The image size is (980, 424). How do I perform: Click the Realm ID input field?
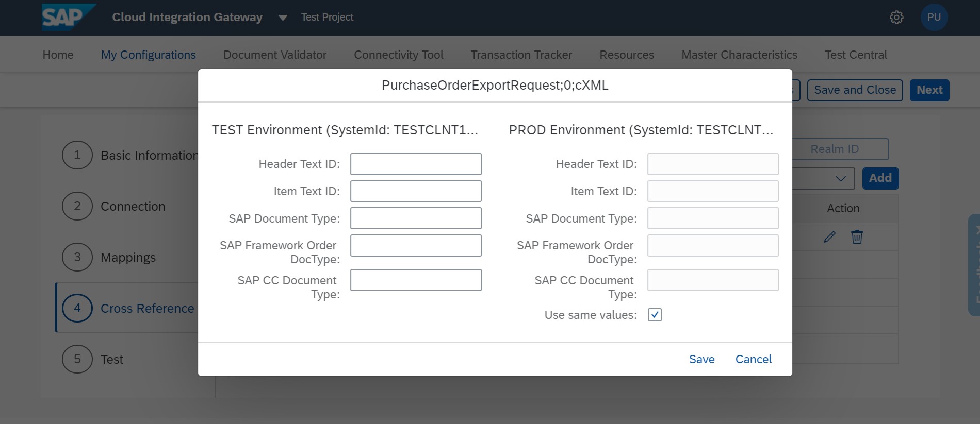click(x=840, y=149)
